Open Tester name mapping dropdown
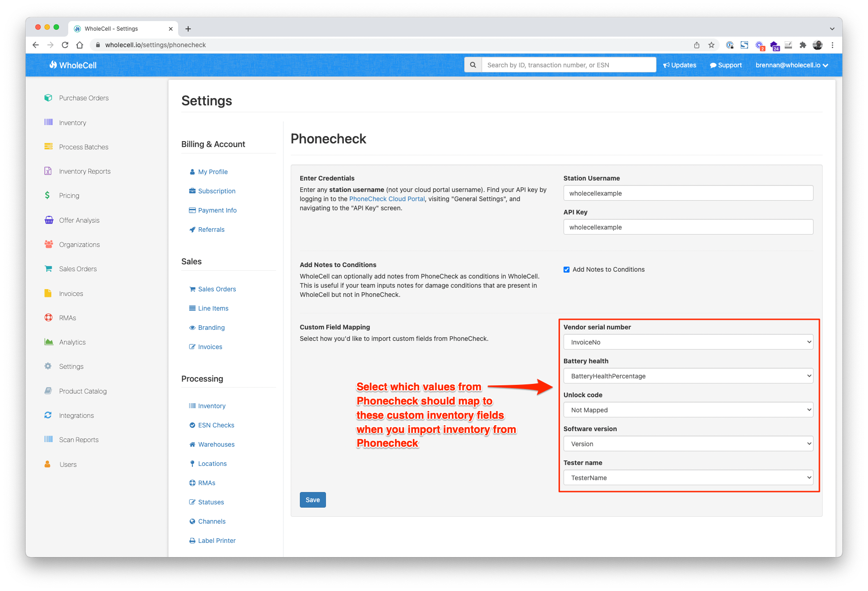The height and width of the screenshot is (591, 868). coord(688,477)
